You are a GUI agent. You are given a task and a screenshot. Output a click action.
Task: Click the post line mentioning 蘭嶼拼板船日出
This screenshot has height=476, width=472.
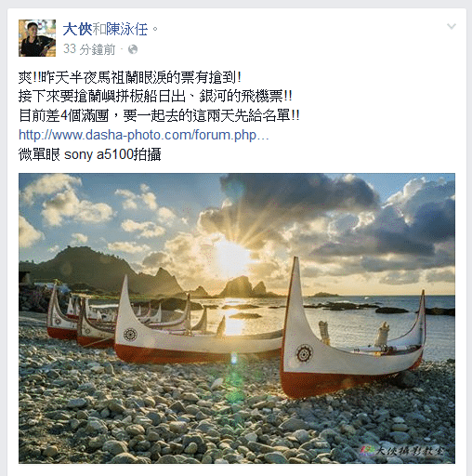[x=155, y=97]
